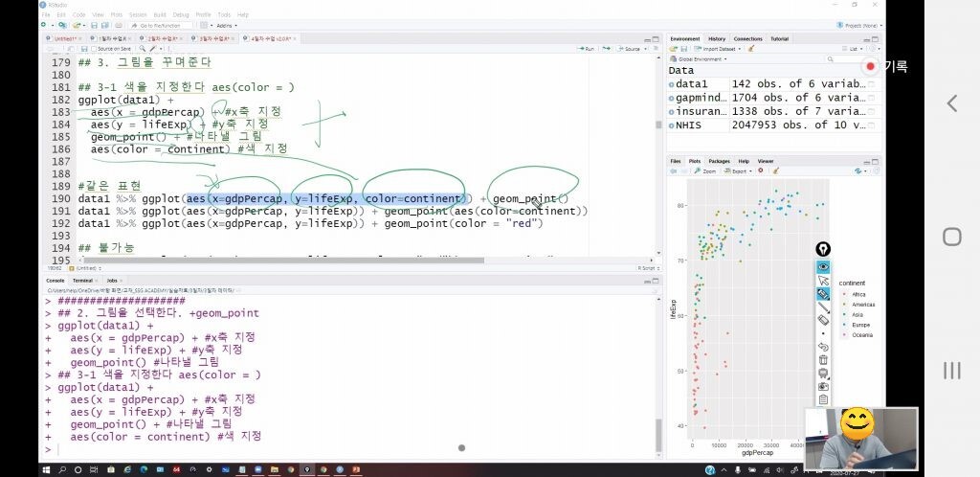Screen dimensions: 980x477
Task: Open the Packages tab
Action: point(719,161)
